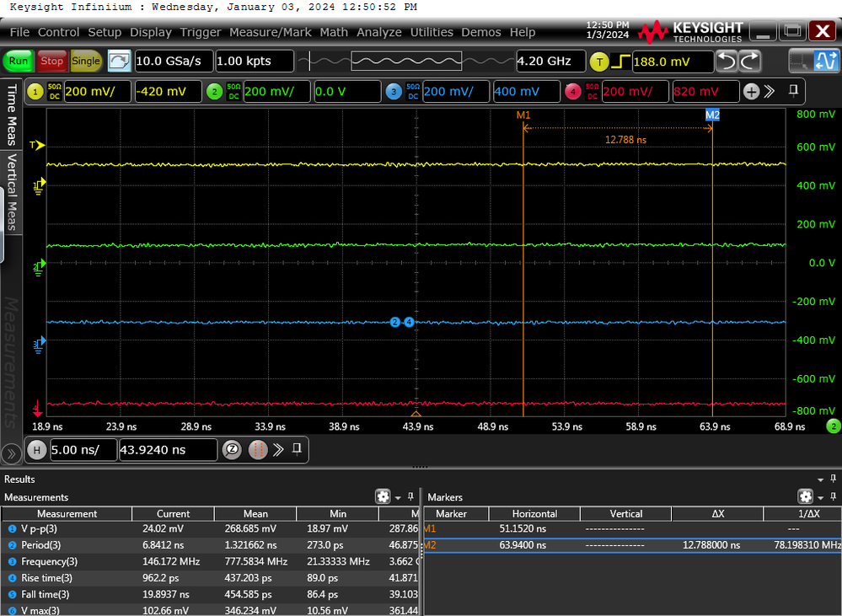842x616 pixels.
Task: Toggle channel 4 red button
Action: click(x=573, y=92)
